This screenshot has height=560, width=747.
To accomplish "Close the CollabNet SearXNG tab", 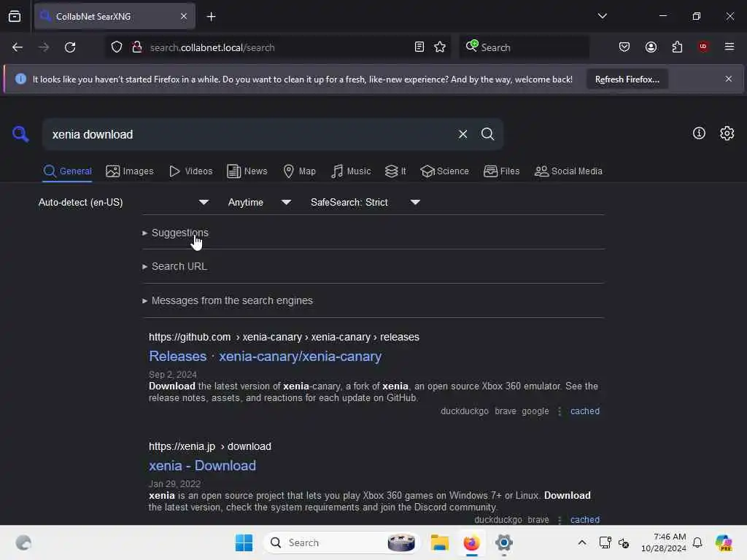I will tap(184, 16).
